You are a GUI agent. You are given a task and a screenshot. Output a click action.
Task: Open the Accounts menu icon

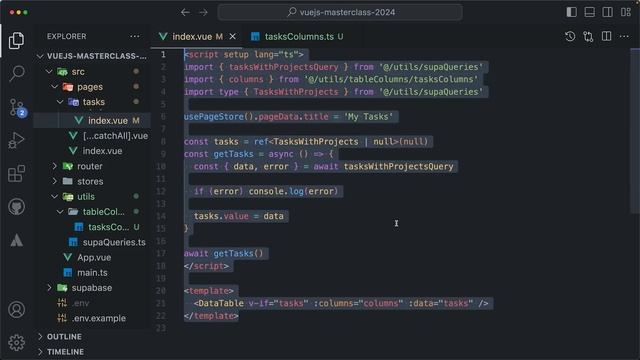(16, 310)
